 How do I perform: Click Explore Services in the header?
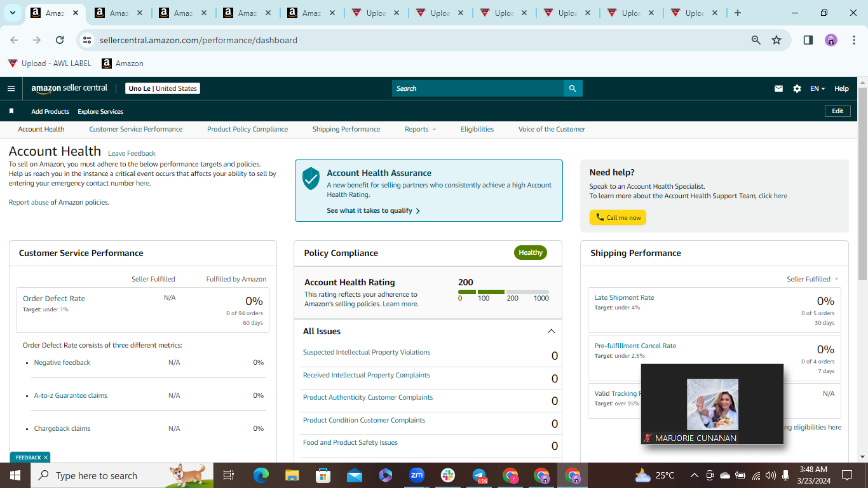(100, 111)
